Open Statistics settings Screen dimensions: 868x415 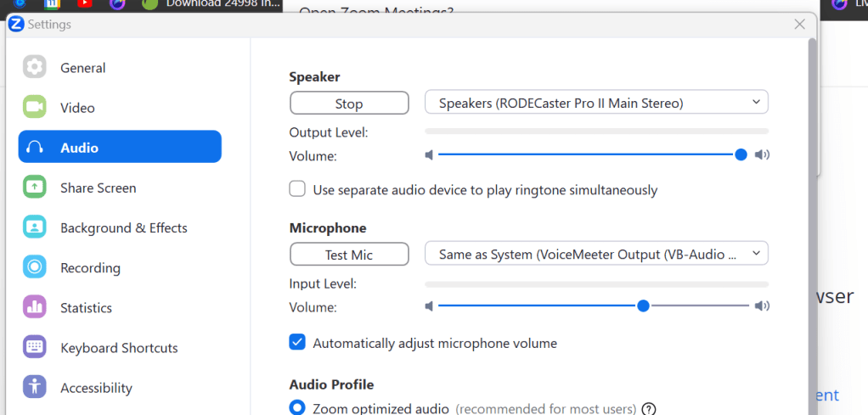(x=120, y=307)
